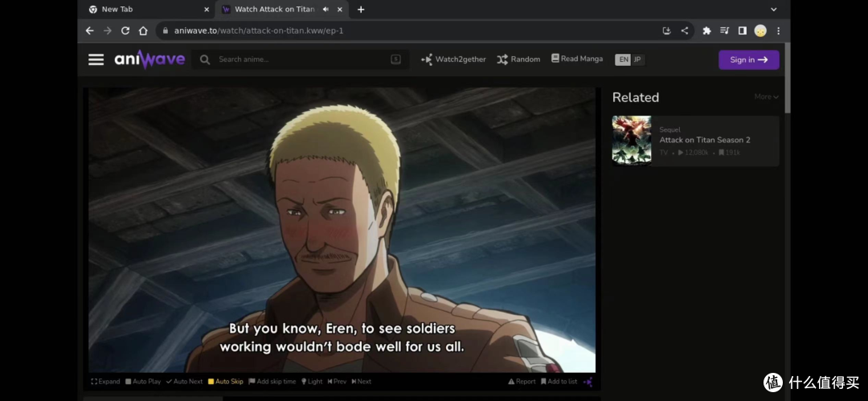
Task: Click the aniwave logo
Action: tap(149, 59)
